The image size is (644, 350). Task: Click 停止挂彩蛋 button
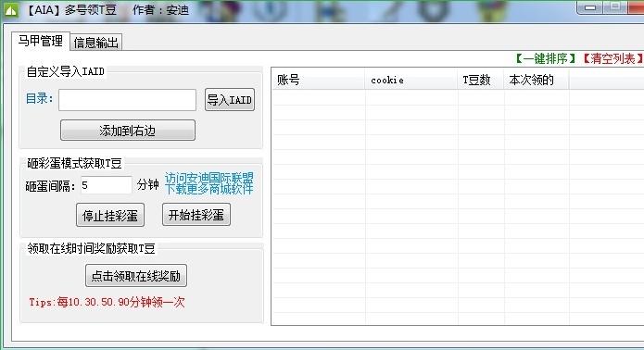pos(110,215)
